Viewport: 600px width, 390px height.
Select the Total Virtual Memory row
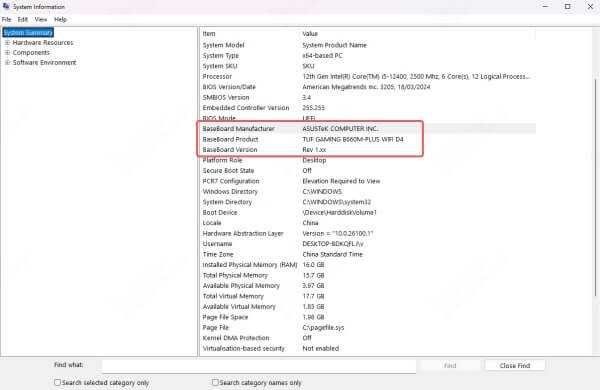pos(368,296)
